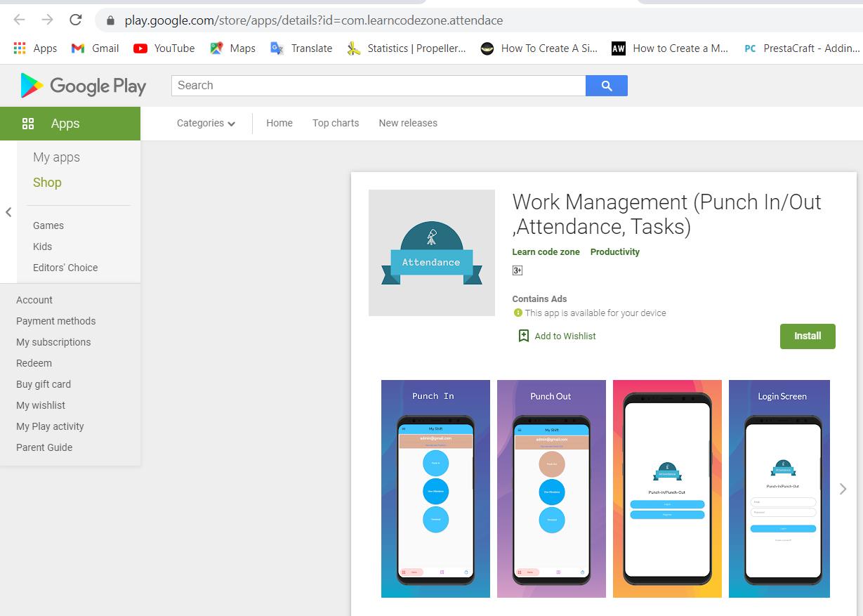Open Learn code zone developer link
The width and height of the screenshot is (863, 616).
point(546,252)
